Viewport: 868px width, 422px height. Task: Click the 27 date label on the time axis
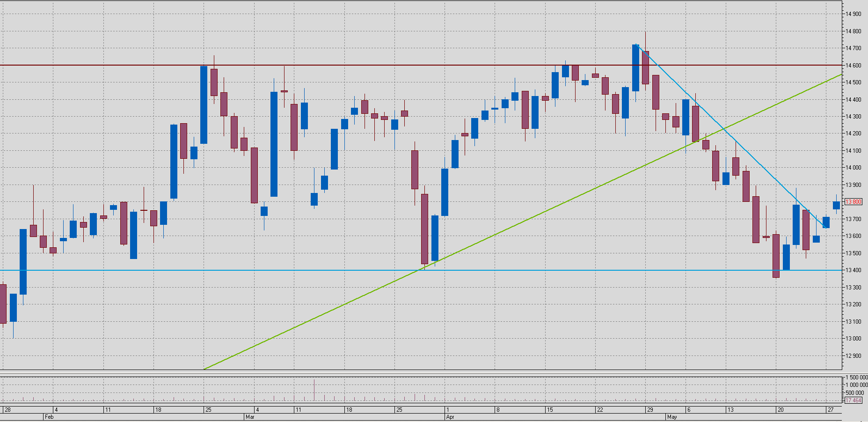tap(831, 410)
